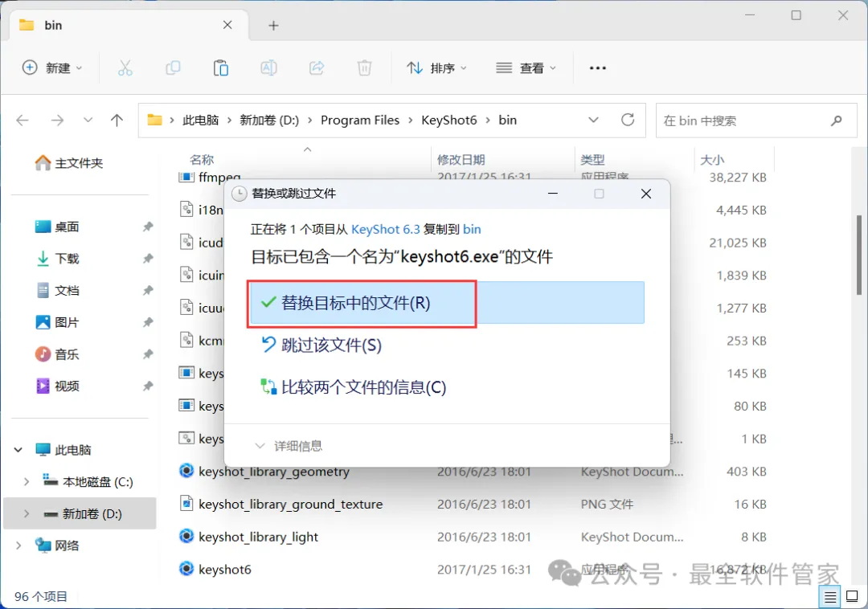Click the Delete trash icon
The height and width of the screenshot is (609, 868).
[364, 68]
